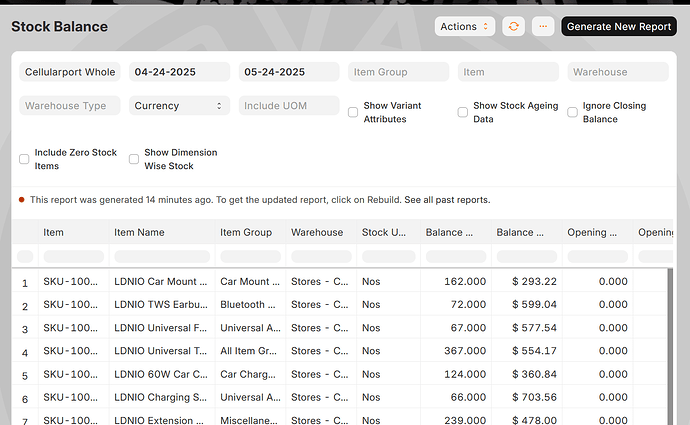Click the Warehouse column header
Viewport: 690px width, 425px height.
[321, 232]
